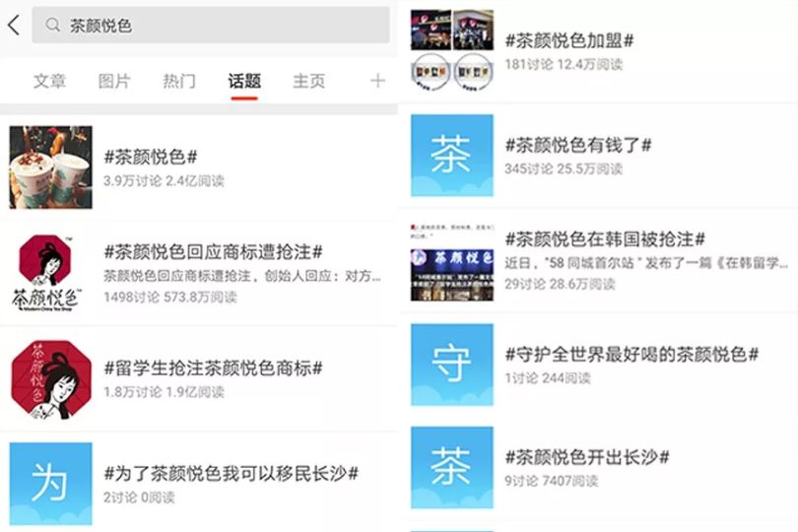Click the search magnifier icon
Viewport: 798px width, 532px height.
(x=52, y=25)
